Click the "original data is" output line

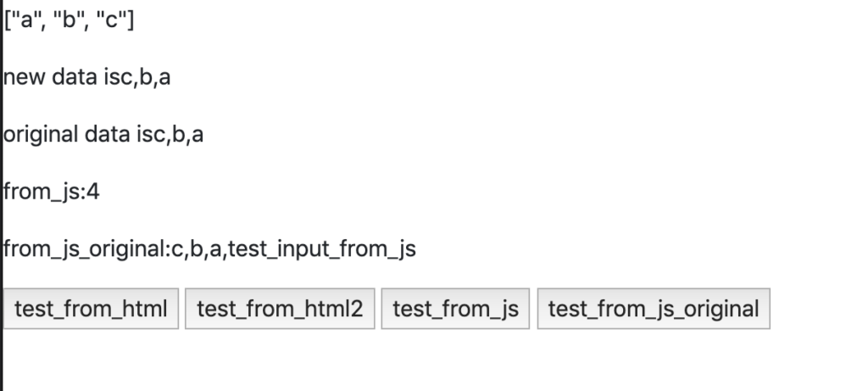(x=103, y=135)
